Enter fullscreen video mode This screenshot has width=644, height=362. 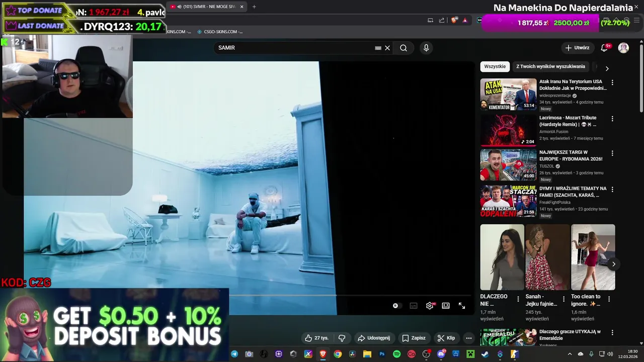[x=462, y=306]
